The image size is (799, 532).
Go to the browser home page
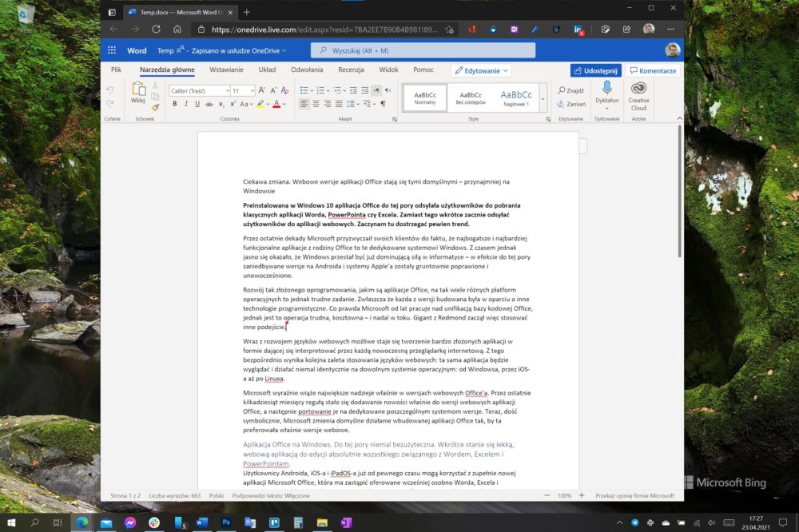point(177,29)
